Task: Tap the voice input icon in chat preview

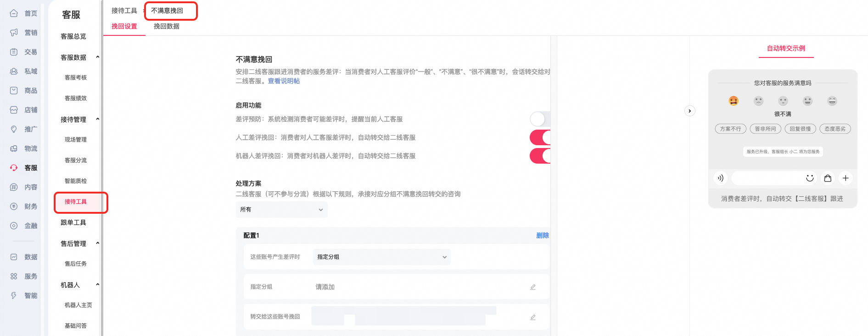Action: pyautogui.click(x=721, y=178)
